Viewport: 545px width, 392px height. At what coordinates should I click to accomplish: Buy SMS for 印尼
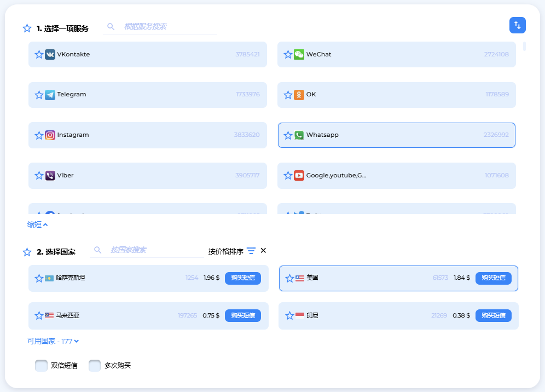494,315
